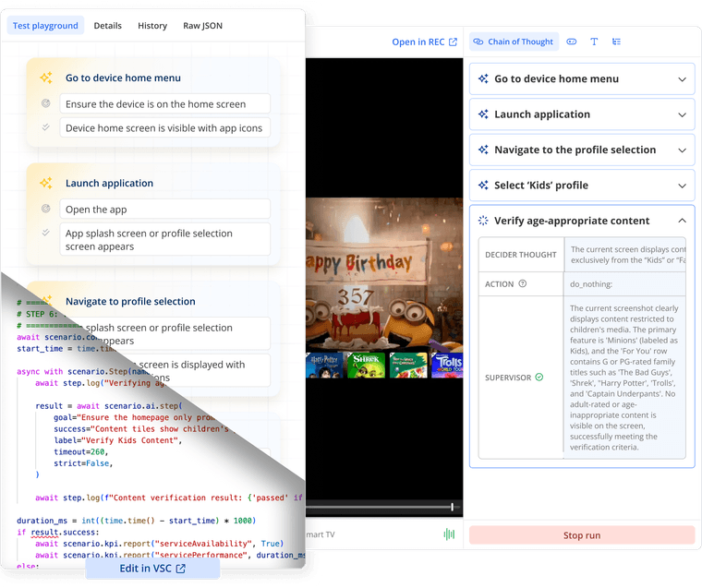
Task: Click the left Launch application card title
Action: 109,183
